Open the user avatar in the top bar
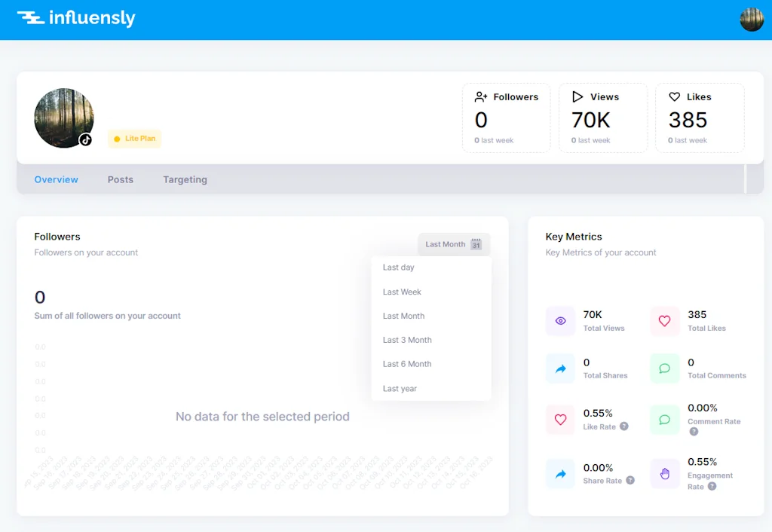Screen dimensions: 772x532 [752, 19]
